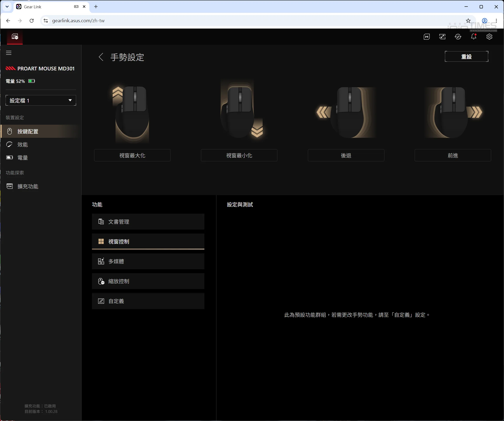Open Chrome three-dot menu

pos(496,21)
